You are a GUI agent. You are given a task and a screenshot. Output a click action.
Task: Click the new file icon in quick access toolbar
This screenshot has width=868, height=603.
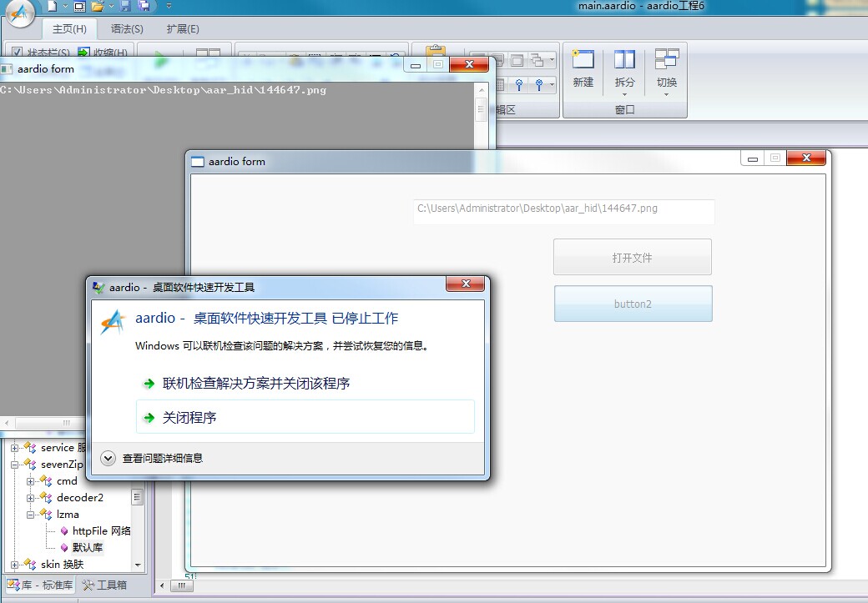pos(52,6)
